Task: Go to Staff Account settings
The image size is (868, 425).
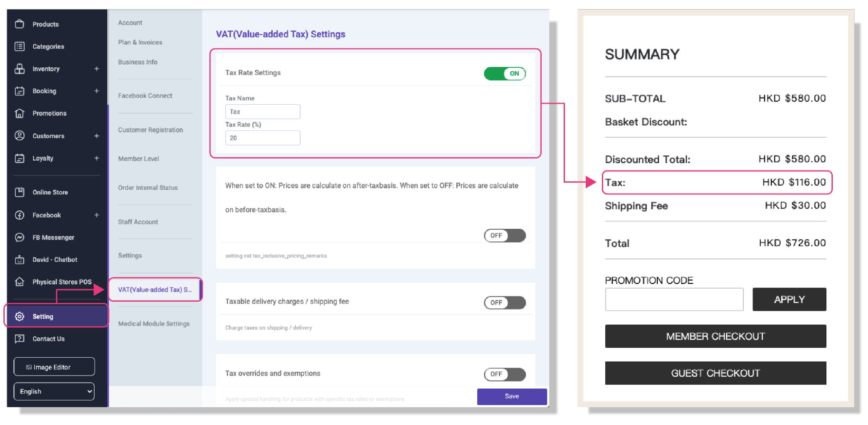Action: [138, 222]
